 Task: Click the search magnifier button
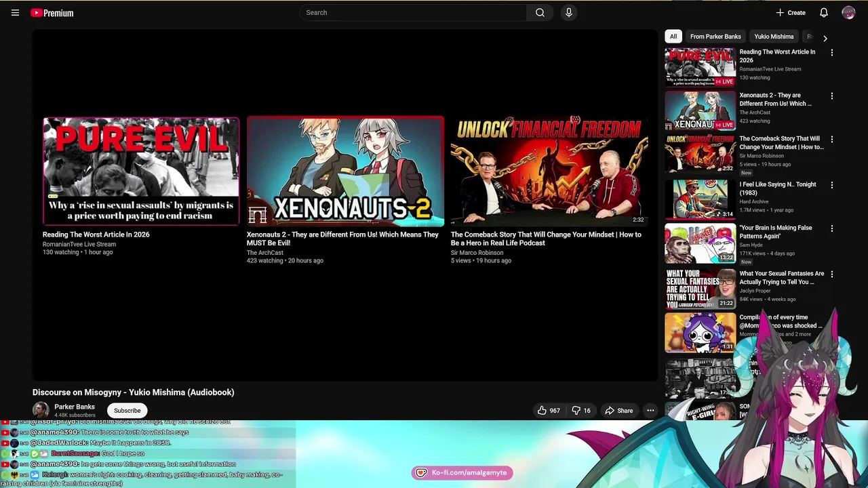click(540, 12)
